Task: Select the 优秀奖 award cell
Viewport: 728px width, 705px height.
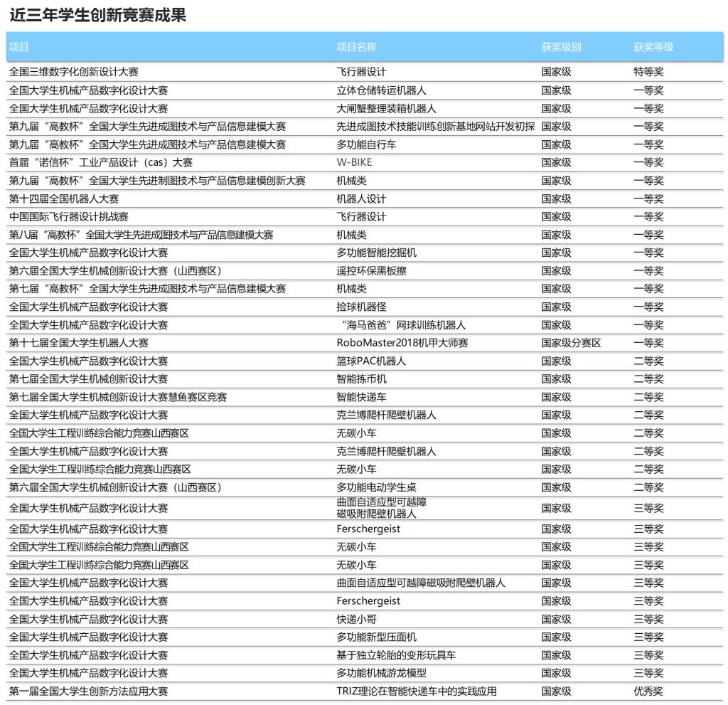Action: pyautogui.click(x=648, y=691)
